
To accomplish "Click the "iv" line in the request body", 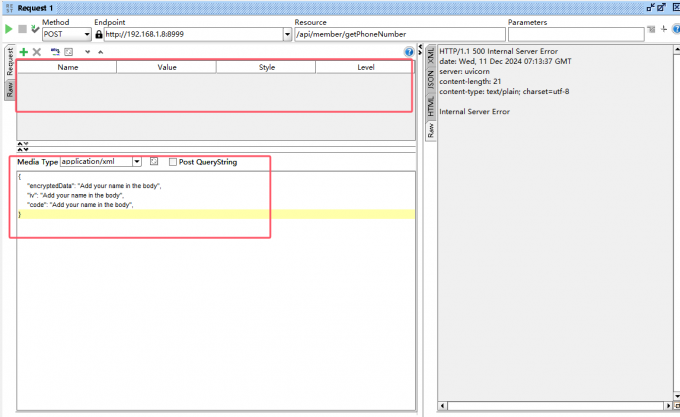I will 75,195.
